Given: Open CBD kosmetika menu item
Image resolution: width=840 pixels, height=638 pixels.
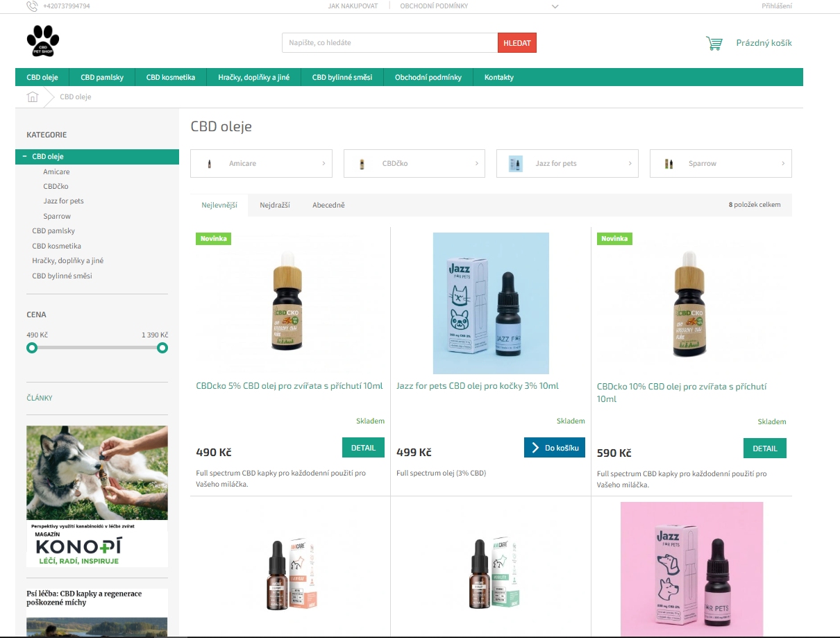Looking at the screenshot, I should [x=171, y=77].
